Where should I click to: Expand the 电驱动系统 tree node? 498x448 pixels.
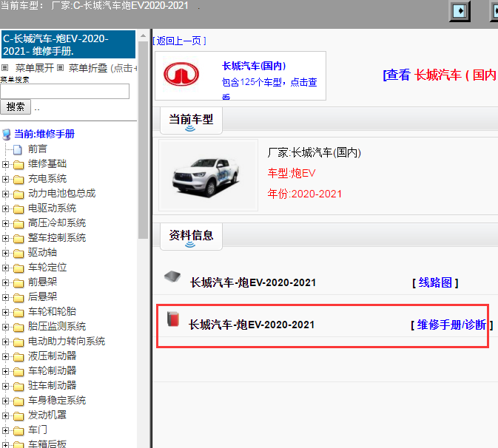[5, 208]
